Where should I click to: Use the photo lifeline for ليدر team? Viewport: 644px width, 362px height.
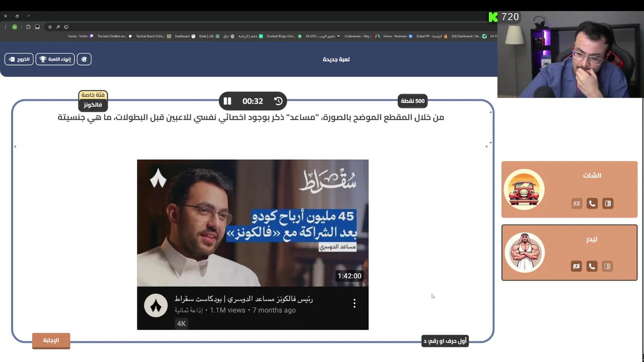coord(577,266)
